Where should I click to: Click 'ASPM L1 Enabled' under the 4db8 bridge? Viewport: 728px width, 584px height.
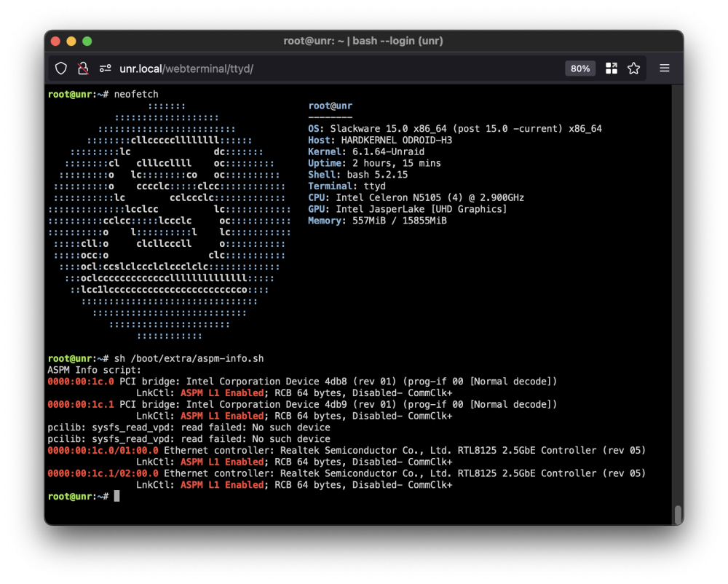click(222, 393)
